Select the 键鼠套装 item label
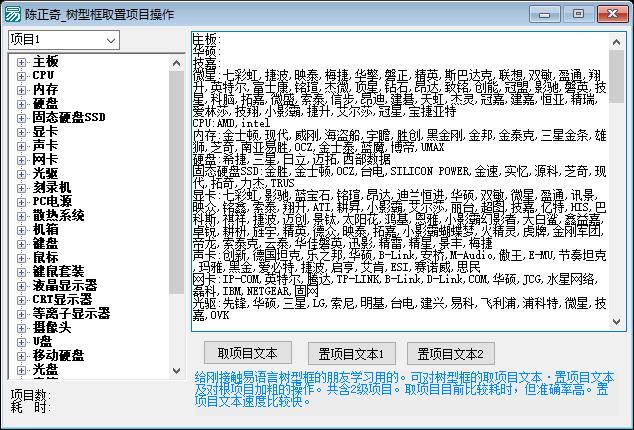 click(59, 272)
